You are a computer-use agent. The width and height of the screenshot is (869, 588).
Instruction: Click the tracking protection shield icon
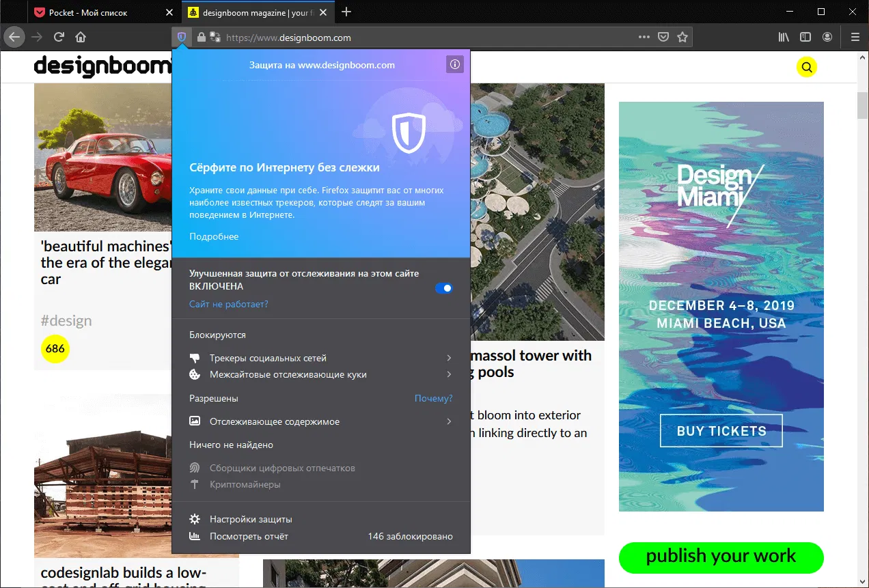(x=180, y=37)
